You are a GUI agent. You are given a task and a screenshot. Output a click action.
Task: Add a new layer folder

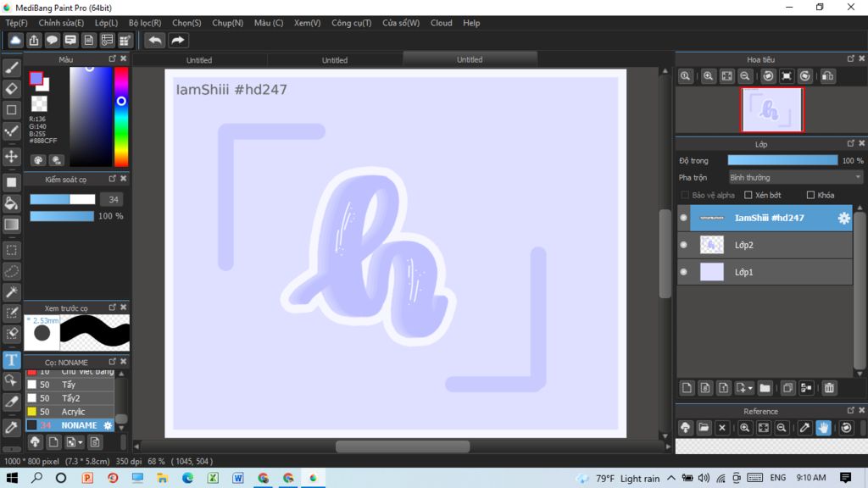(x=765, y=388)
